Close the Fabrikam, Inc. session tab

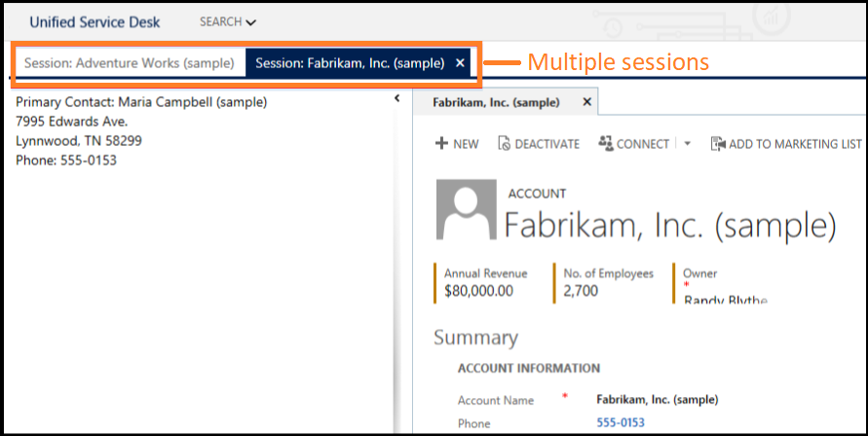click(460, 63)
